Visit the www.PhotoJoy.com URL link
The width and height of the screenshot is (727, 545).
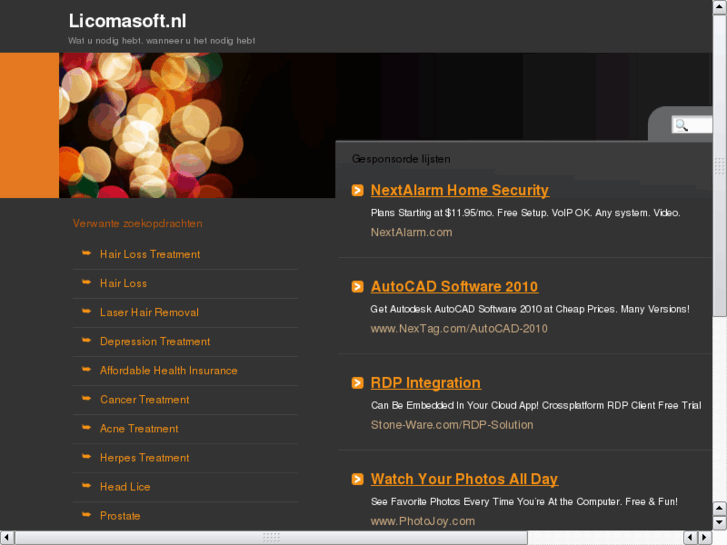tap(423, 521)
